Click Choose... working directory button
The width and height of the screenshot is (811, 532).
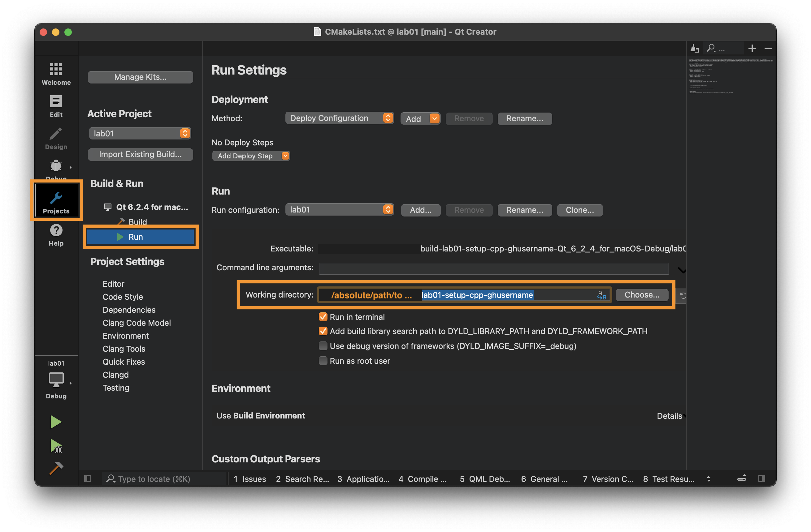pyautogui.click(x=642, y=295)
